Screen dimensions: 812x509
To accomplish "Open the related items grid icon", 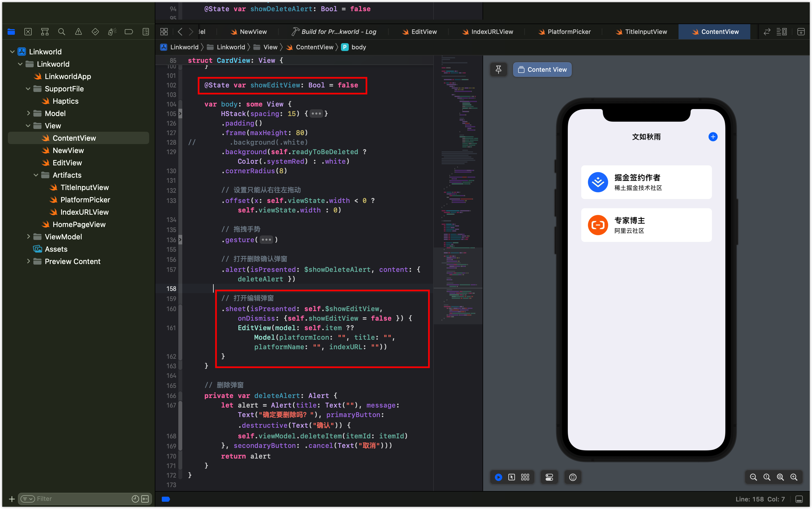I will pyautogui.click(x=164, y=32).
